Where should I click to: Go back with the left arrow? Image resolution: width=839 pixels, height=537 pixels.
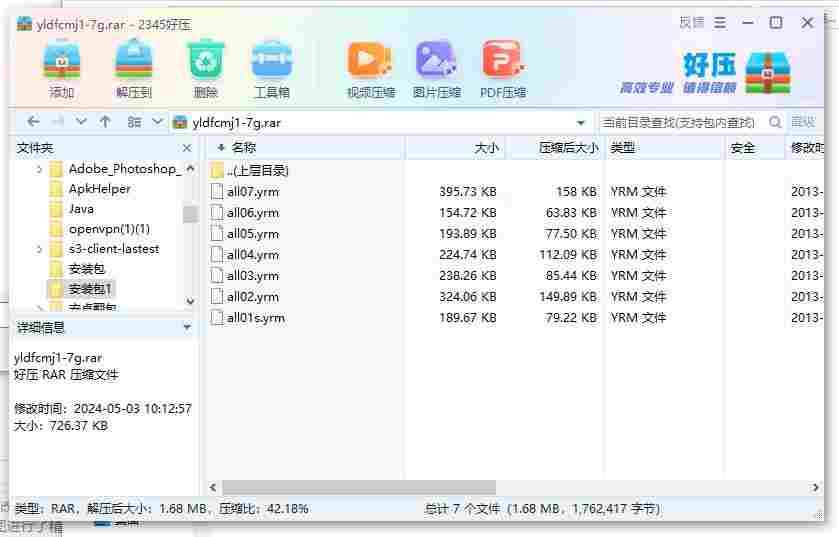[x=33, y=122]
